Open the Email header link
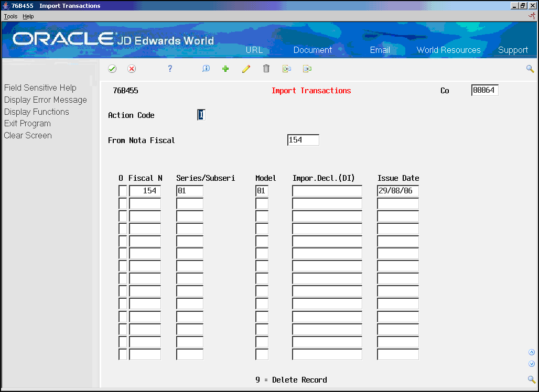Image resolution: width=539 pixels, height=392 pixels. [380, 50]
